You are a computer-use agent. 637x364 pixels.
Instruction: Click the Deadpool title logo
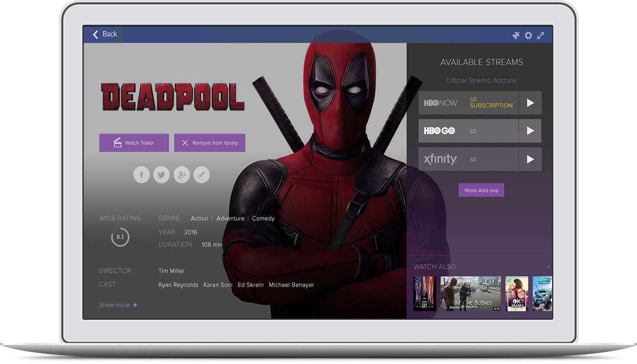[x=172, y=97]
